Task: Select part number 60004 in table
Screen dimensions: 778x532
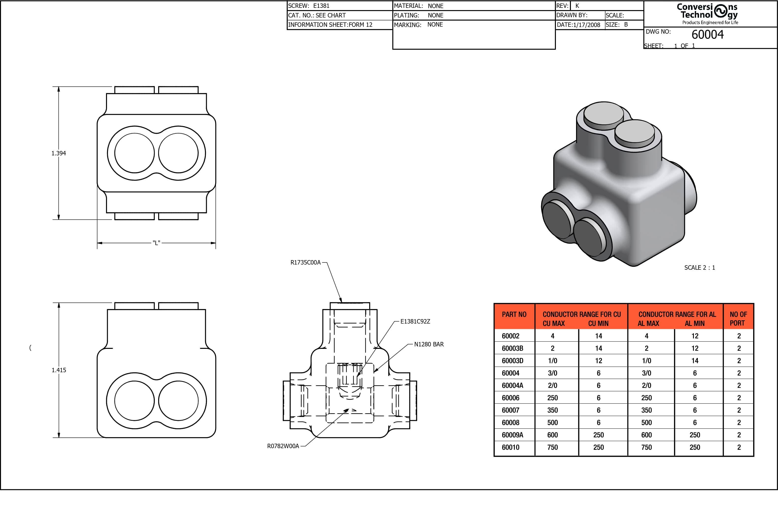Action: [x=511, y=373]
